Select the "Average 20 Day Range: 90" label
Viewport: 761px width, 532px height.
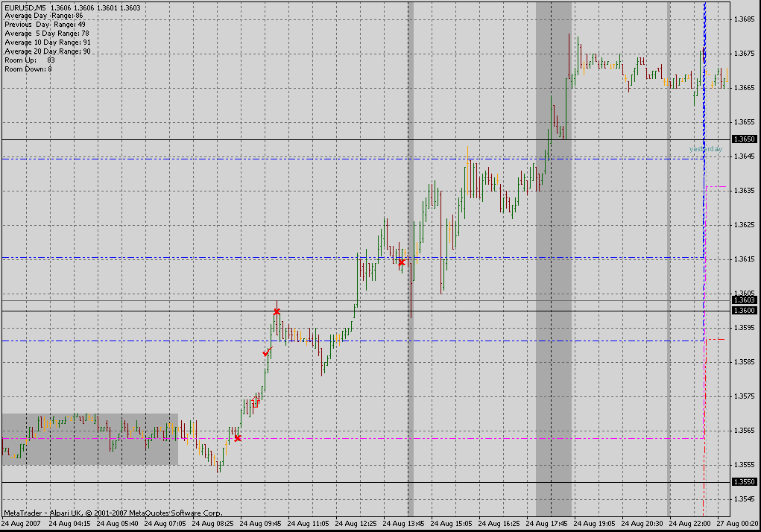tap(48, 51)
